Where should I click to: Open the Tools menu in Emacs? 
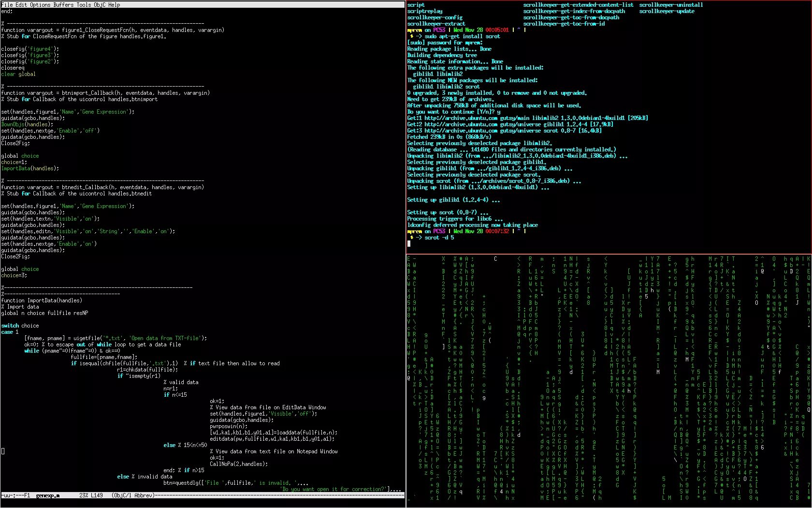coord(84,5)
